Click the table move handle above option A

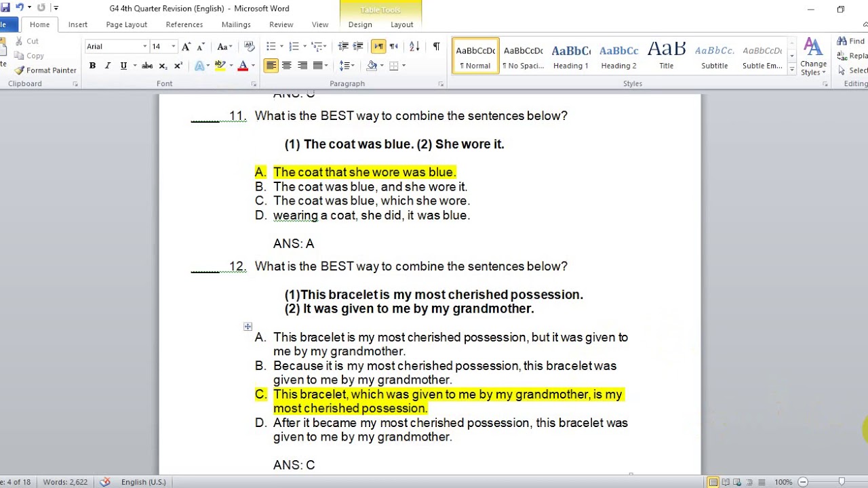pyautogui.click(x=248, y=327)
